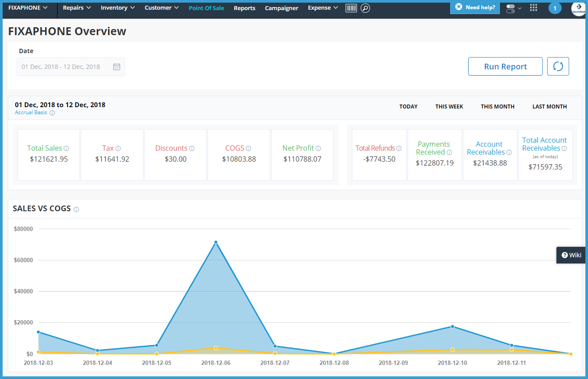The height and width of the screenshot is (379, 588).
Task: Click the sales peak point on 2018-12-06
Action: (x=216, y=242)
